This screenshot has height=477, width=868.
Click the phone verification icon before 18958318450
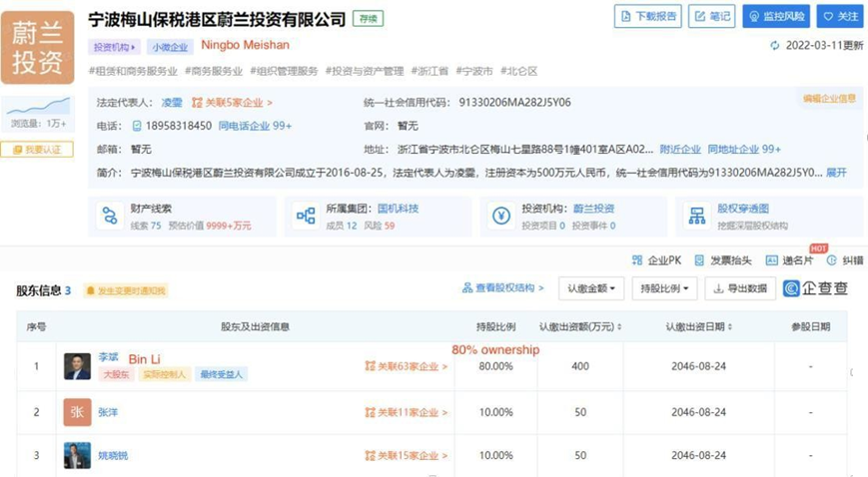(x=137, y=126)
